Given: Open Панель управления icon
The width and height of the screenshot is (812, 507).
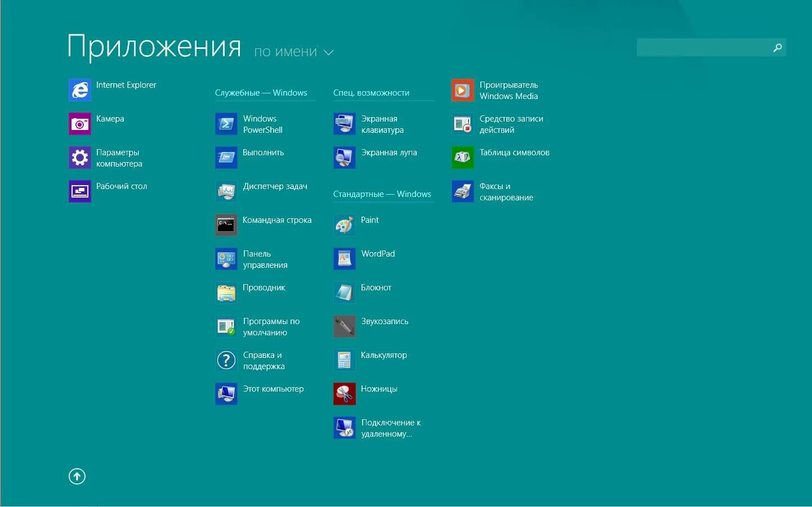Looking at the screenshot, I should 226,259.
